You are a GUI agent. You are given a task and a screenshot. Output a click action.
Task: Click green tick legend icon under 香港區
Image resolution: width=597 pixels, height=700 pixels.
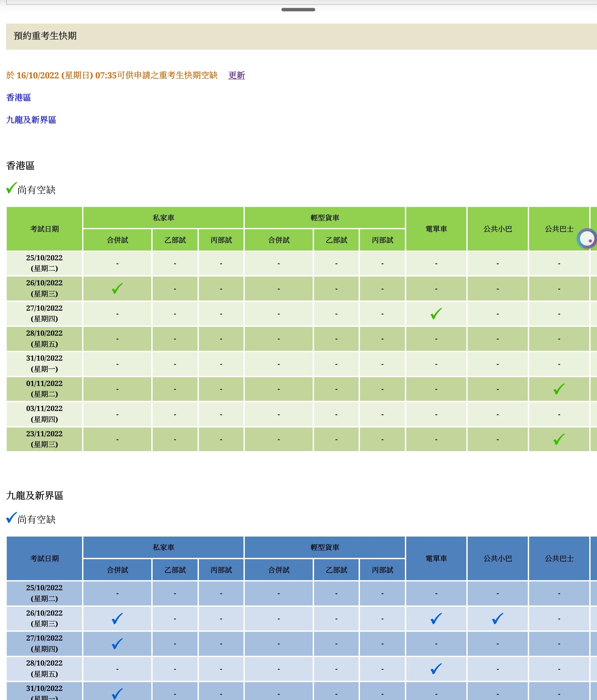pyautogui.click(x=11, y=188)
